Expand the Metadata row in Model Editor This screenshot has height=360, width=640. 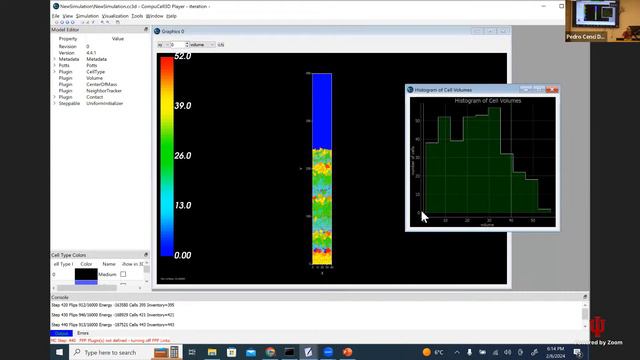[54, 59]
